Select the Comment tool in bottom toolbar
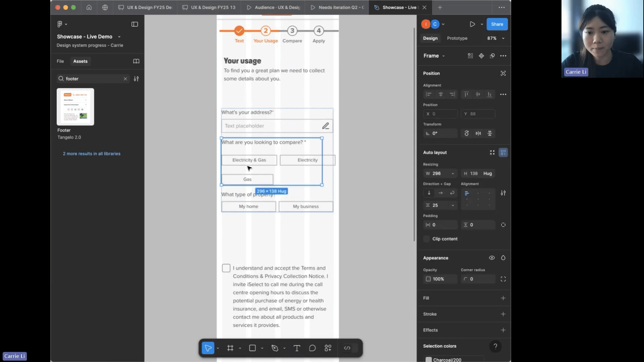Image resolution: width=644 pixels, height=362 pixels. 312,348
